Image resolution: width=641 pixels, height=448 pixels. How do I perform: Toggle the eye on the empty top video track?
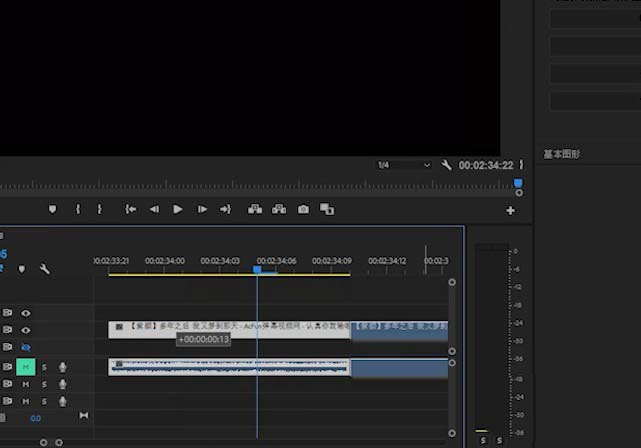26,313
